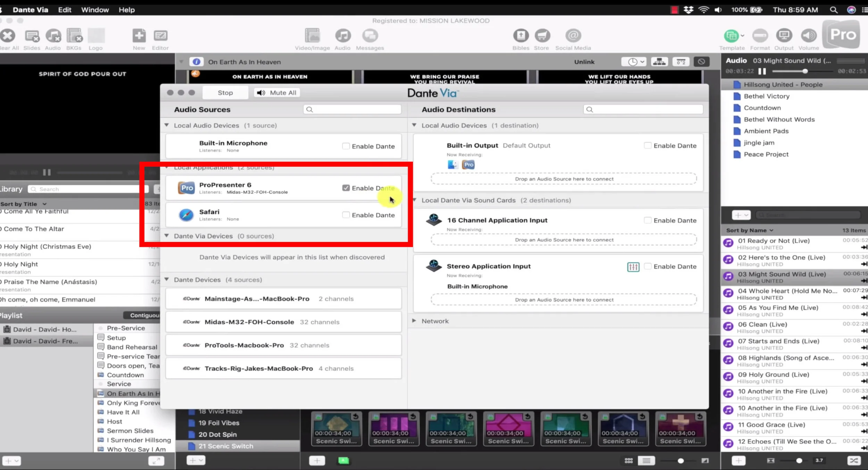Pause the audio track playback
The height and width of the screenshot is (470, 868).
762,71
